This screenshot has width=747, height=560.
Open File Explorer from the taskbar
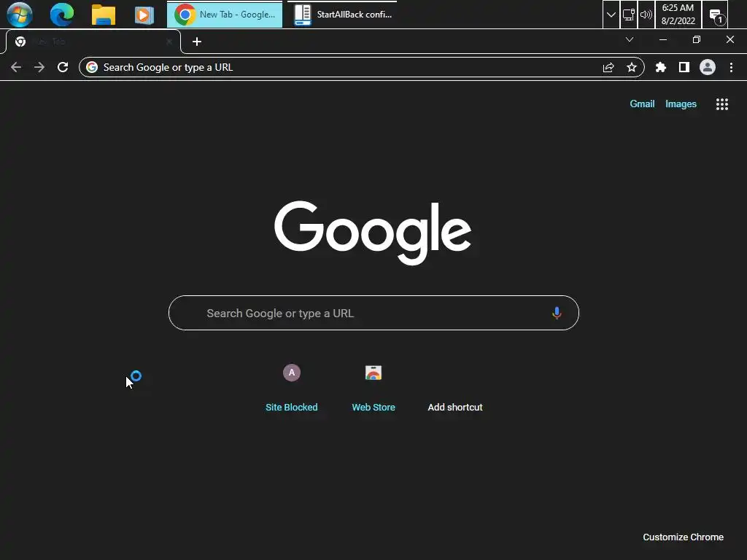coord(104,15)
